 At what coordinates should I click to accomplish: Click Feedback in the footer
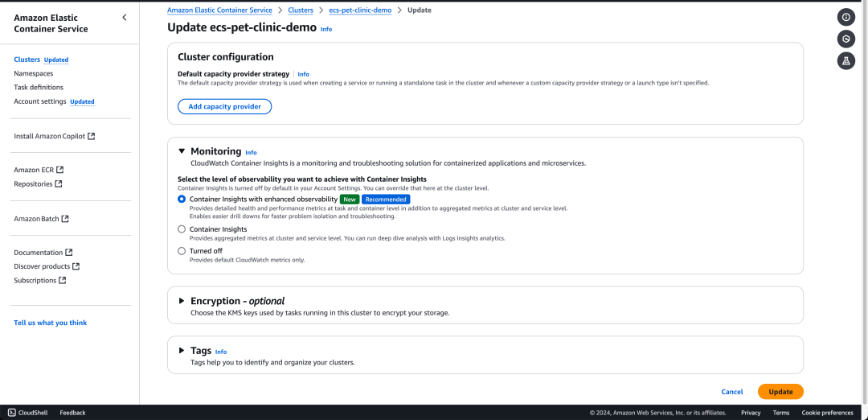tap(72, 413)
